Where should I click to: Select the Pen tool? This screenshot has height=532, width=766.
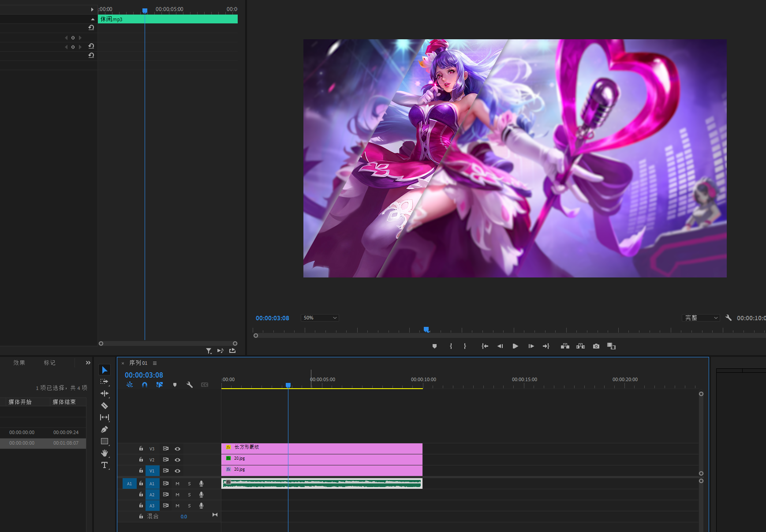[x=105, y=429]
